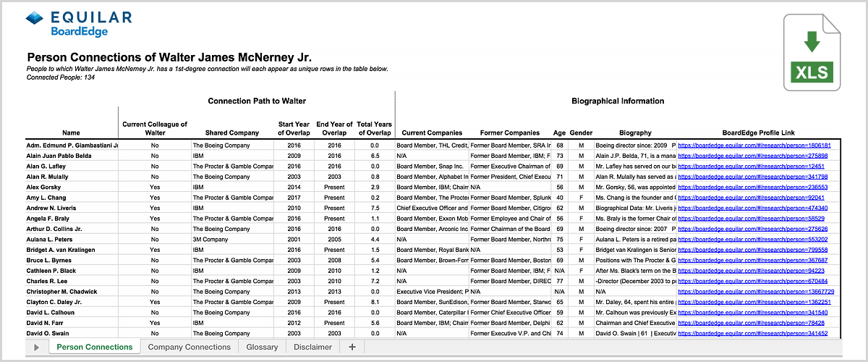Open BoardEdge profile link for person=275898
Image resolution: width=868 pixels, height=362 pixels.
752,156
